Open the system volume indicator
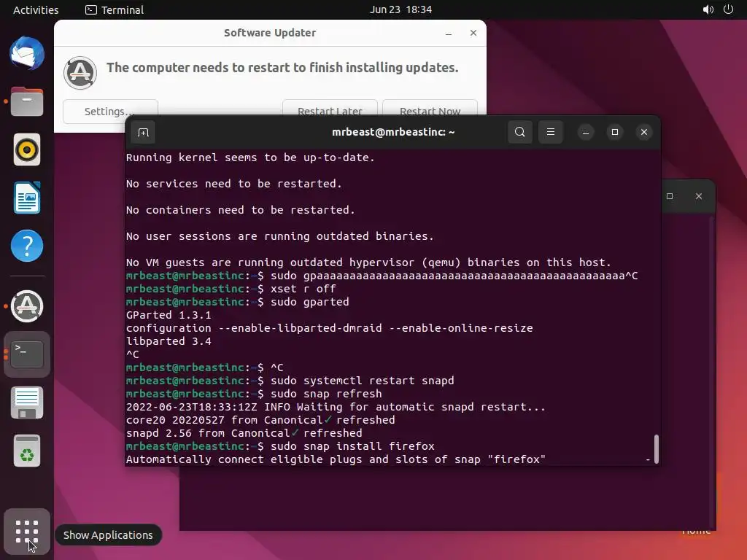 coord(708,9)
